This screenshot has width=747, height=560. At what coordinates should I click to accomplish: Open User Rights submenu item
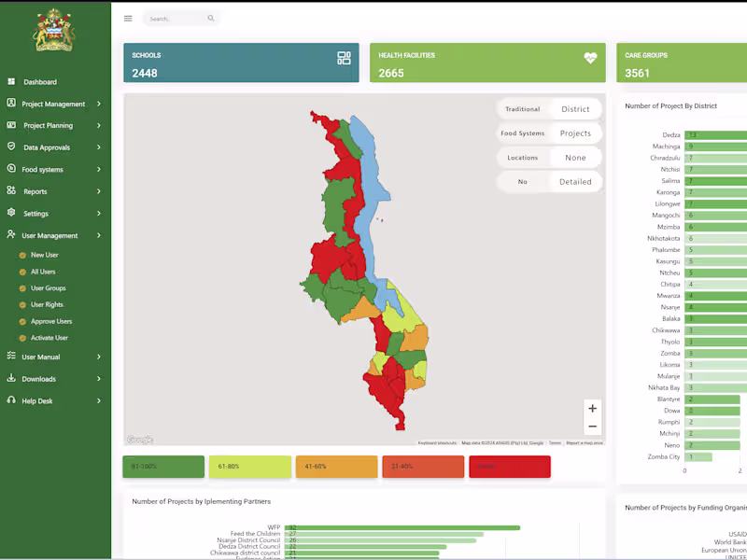click(x=47, y=305)
